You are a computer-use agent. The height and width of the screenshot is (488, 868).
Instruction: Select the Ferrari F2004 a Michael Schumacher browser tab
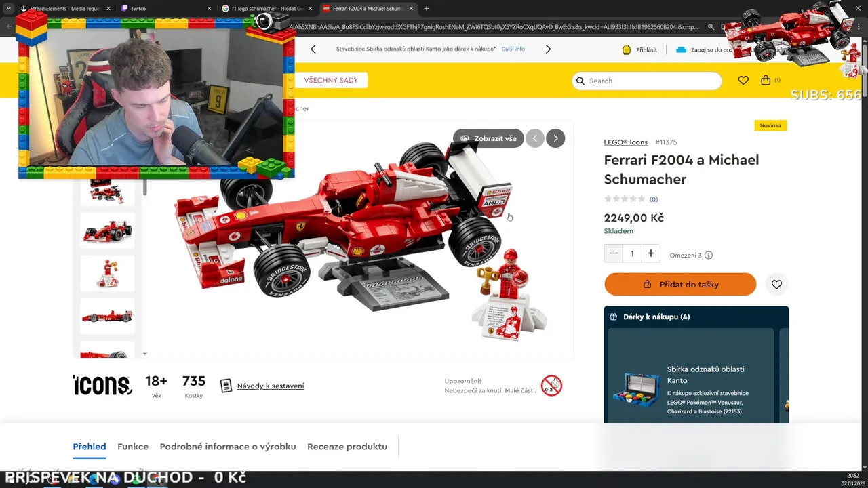tap(369, 9)
